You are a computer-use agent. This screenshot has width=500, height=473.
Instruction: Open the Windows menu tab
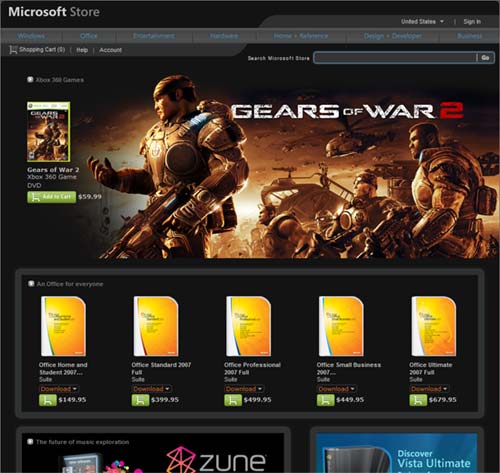[31, 36]
